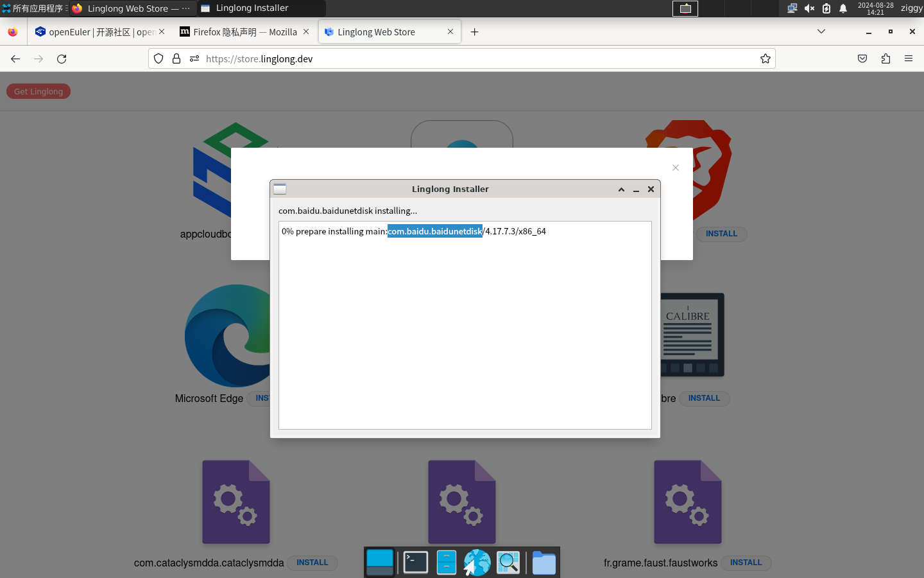924x578 pixels.
Task: Shade the Linglong Installer window with up arrow
Action: 621,189
